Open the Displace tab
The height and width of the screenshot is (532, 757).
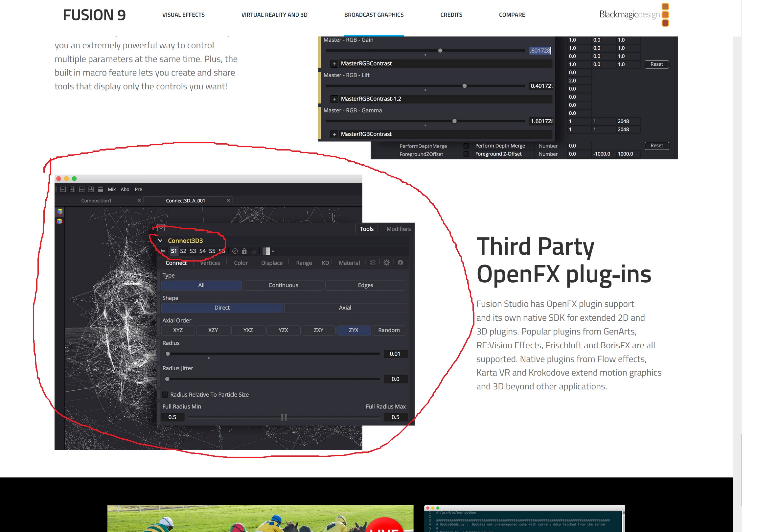coord(272,263)
